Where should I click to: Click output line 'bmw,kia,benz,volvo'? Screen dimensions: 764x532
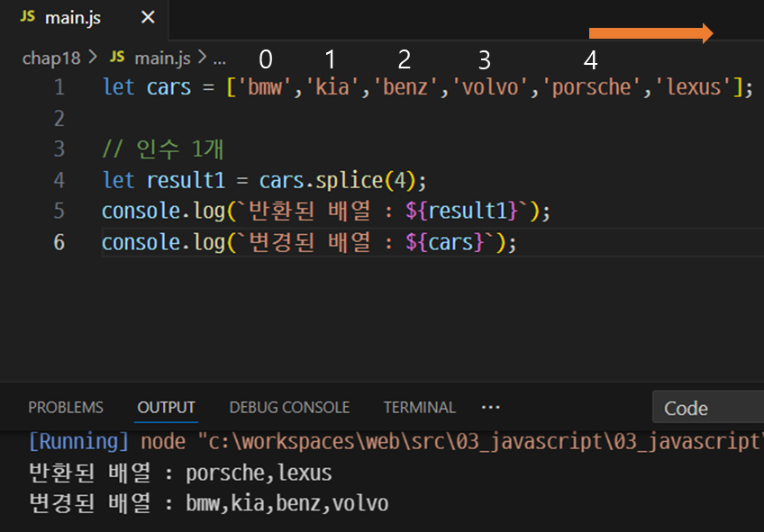pos(287,504)
